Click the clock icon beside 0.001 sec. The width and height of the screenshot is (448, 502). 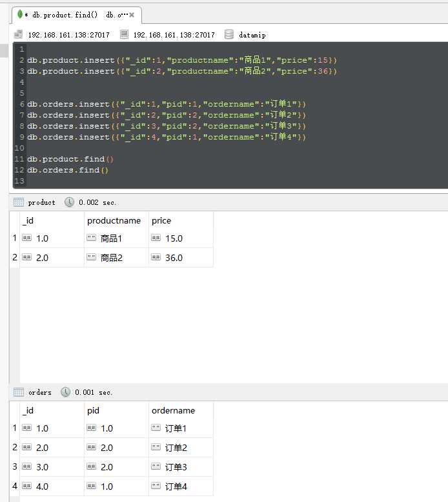[x=66, y=392]
